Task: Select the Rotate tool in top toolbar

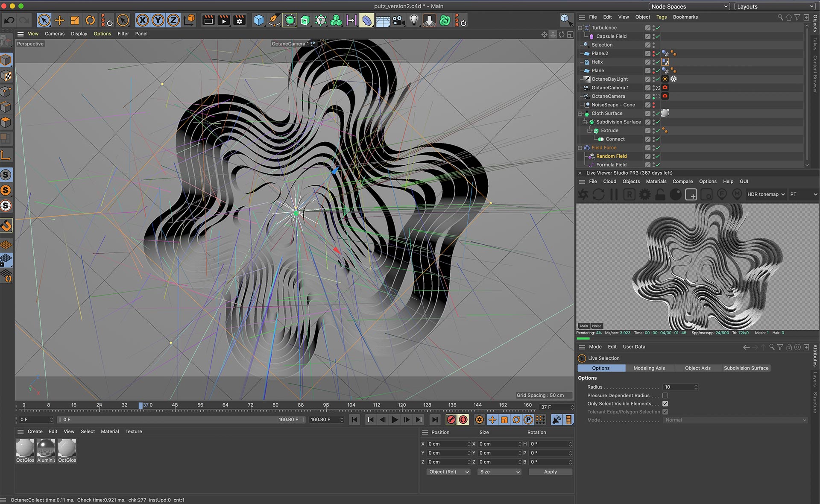Action: (90, 20)
